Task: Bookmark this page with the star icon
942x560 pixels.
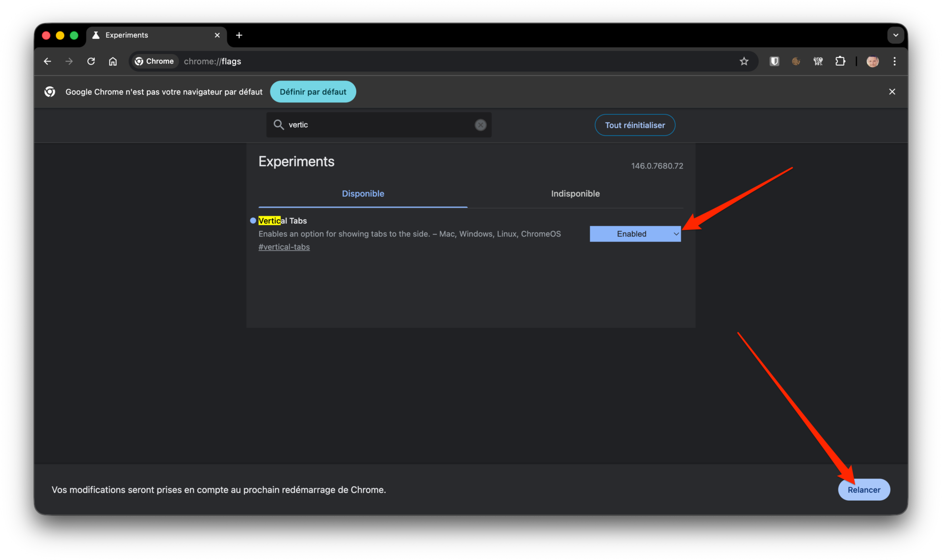Action: [x=744, y=61]
